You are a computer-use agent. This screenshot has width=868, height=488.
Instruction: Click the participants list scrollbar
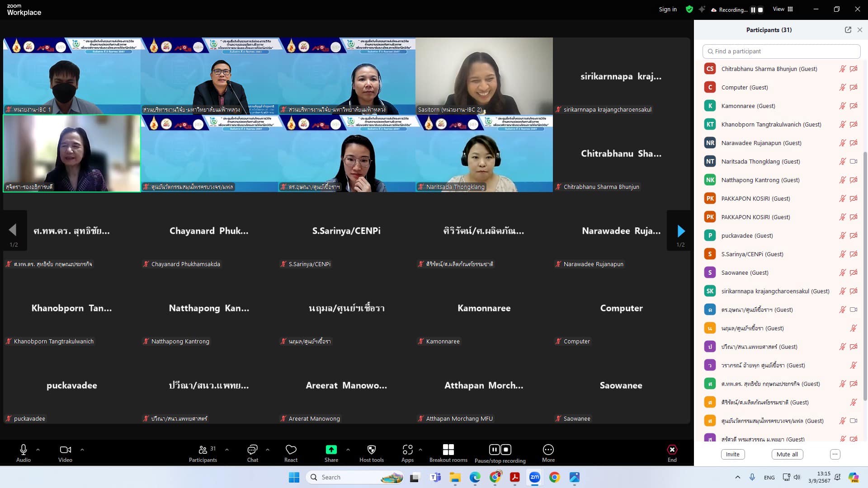(865, 276)
